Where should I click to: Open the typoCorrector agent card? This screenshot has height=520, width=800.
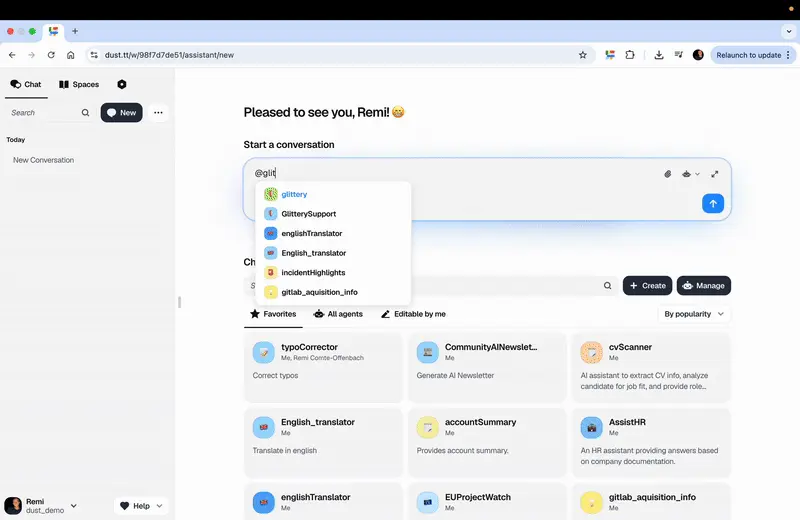(323, 367)
